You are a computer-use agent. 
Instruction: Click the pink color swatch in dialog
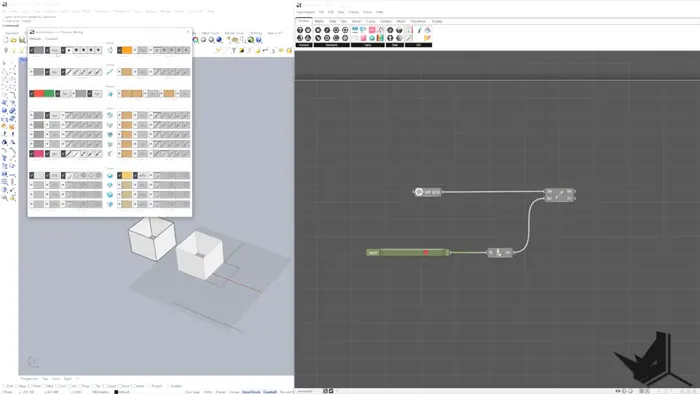tap(39, 153)
